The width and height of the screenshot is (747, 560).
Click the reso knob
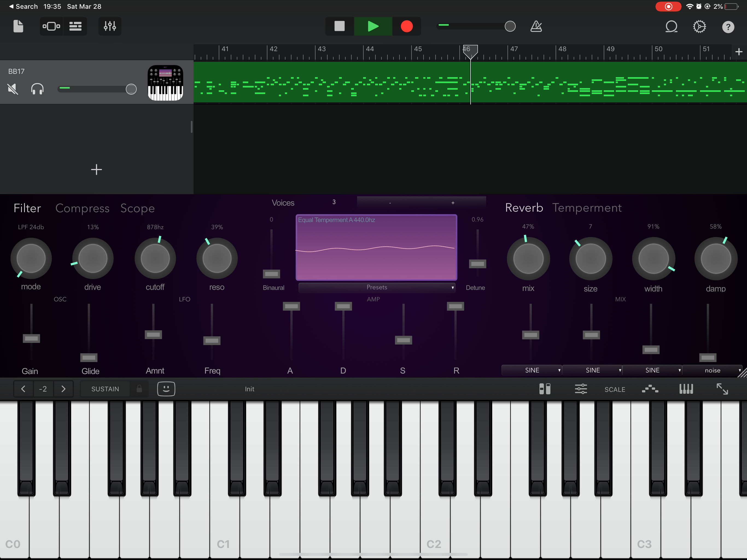click(x=217, y=258)
